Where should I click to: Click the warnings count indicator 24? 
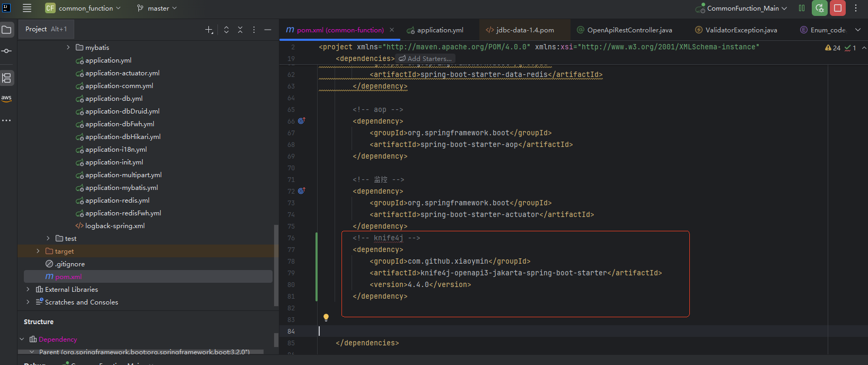[x=832, y=48]
